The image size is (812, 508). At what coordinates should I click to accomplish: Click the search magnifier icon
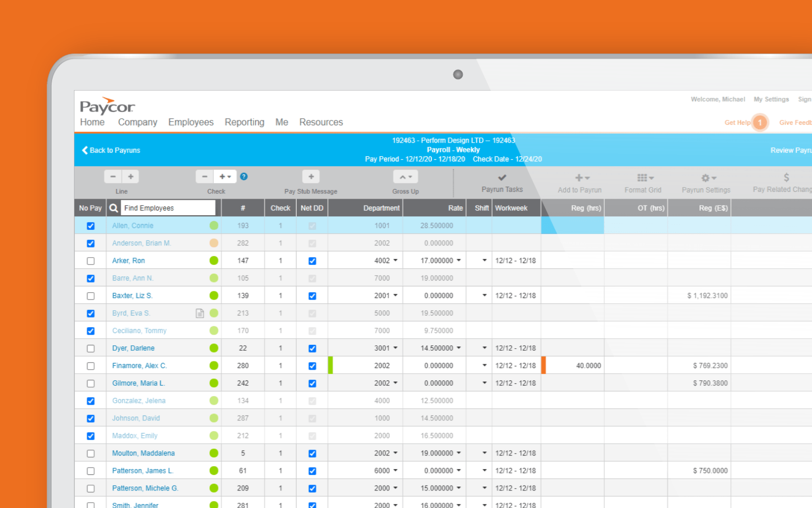coord(113,208)
